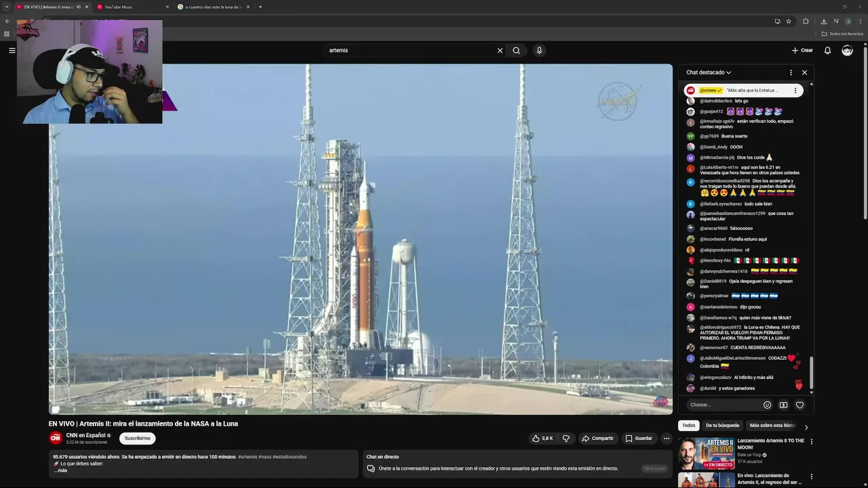
Task: Clear the artemis search text
Action: [500, 50]
